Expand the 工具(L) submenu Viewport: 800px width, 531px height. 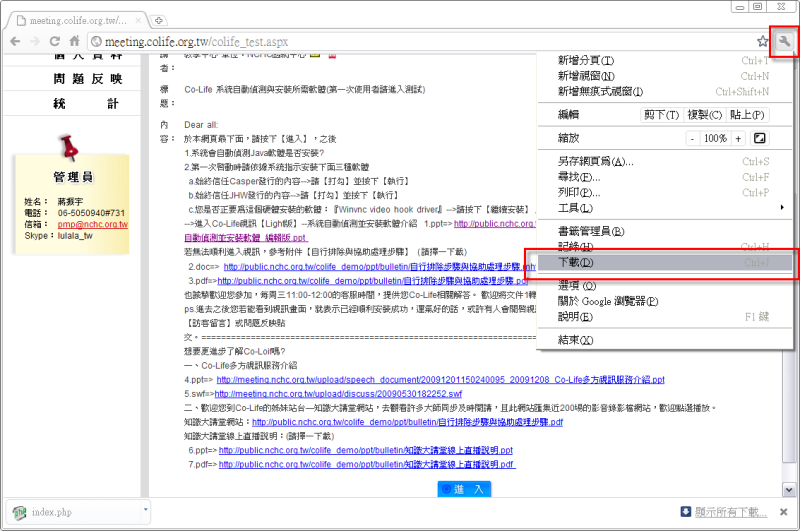(665, 208)
